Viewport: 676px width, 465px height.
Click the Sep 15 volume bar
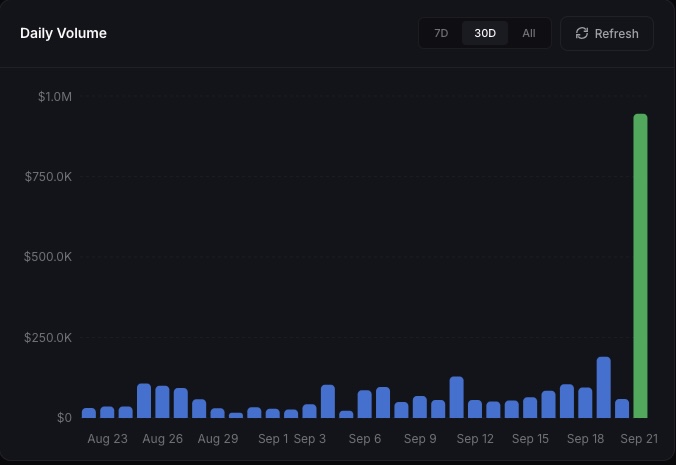pyautogui.click(x=530, y=407)
